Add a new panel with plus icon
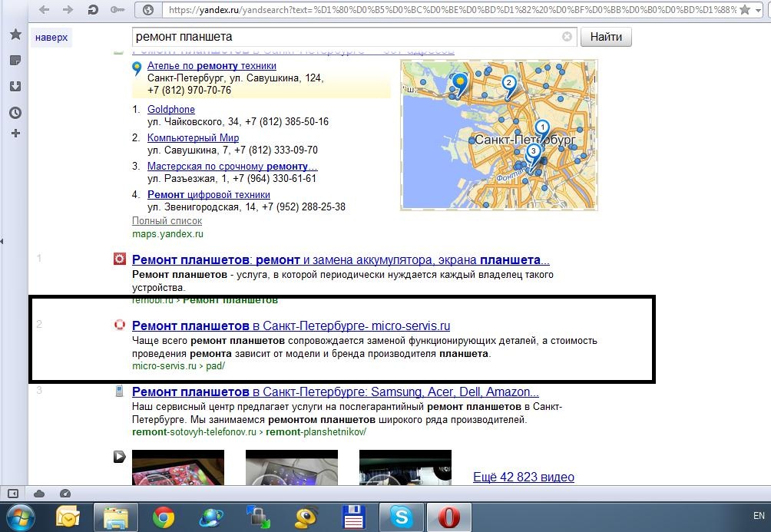Screen dimensions: 771x532 click(x=15, y=134)
